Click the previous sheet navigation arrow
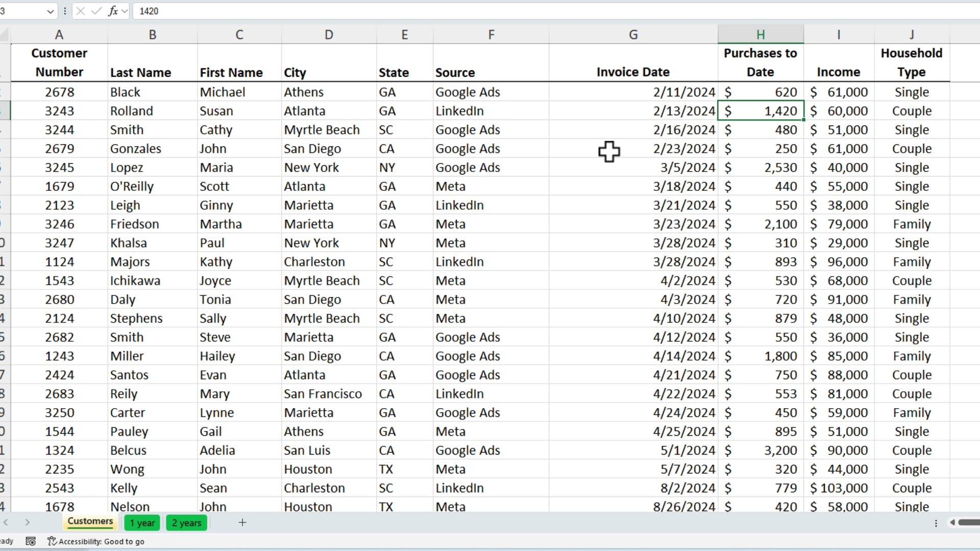 coord(7,522)
